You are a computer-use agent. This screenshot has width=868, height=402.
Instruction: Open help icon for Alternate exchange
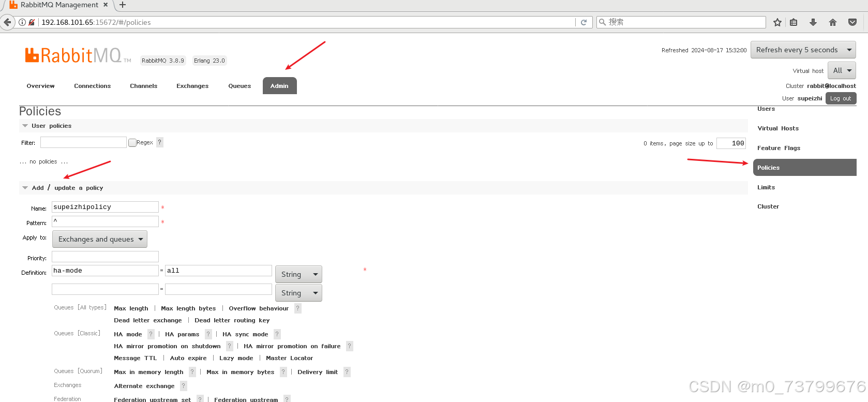point(184,386)
